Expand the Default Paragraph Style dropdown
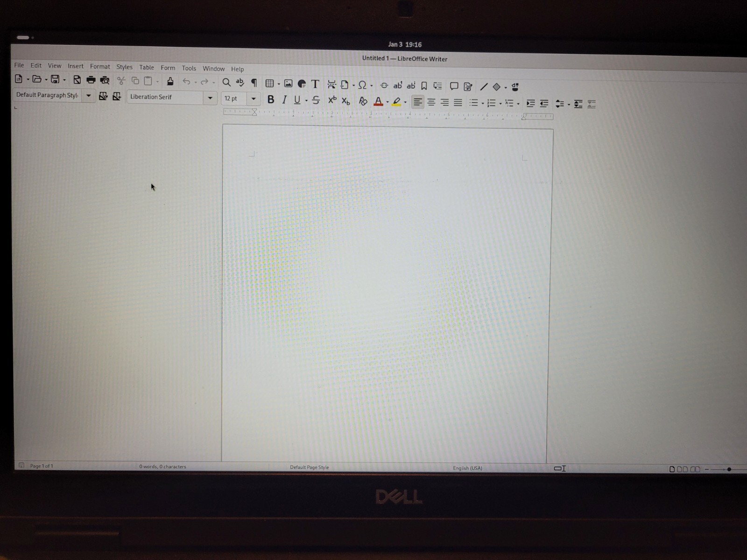This screenshot has height=560, width=747. (x=88, y=96)
